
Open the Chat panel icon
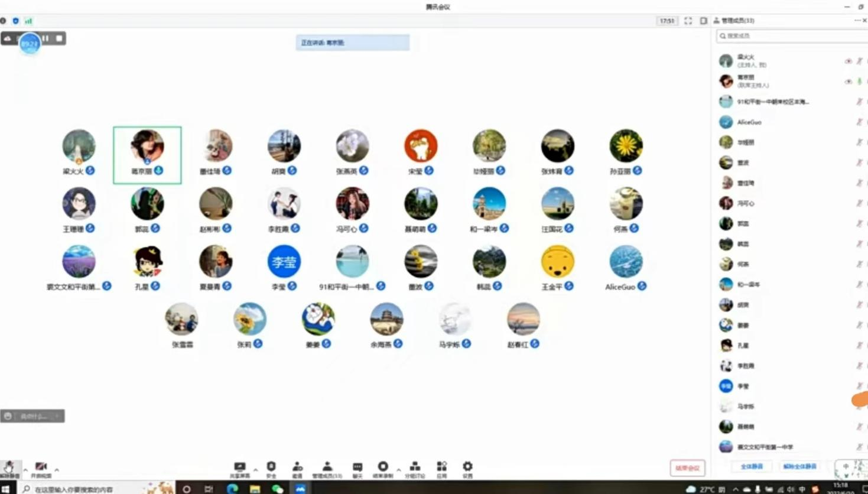tap(357, 467)
